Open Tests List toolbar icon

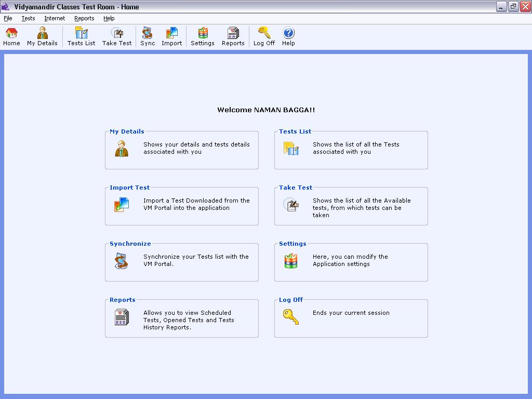point(82,33)
